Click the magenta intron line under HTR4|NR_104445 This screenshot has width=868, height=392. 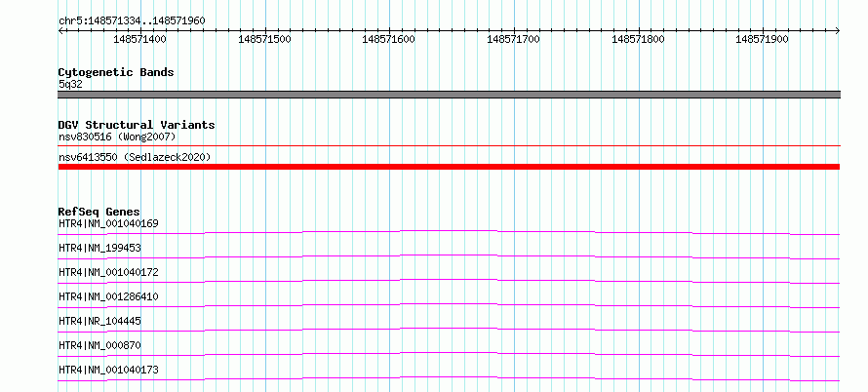(x=449, y=330)
